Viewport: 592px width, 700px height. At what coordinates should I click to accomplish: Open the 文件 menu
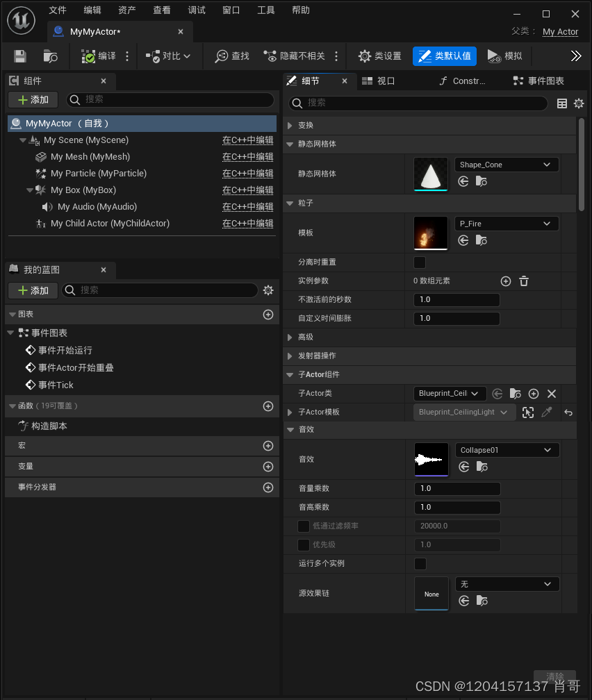click(58, 10)
